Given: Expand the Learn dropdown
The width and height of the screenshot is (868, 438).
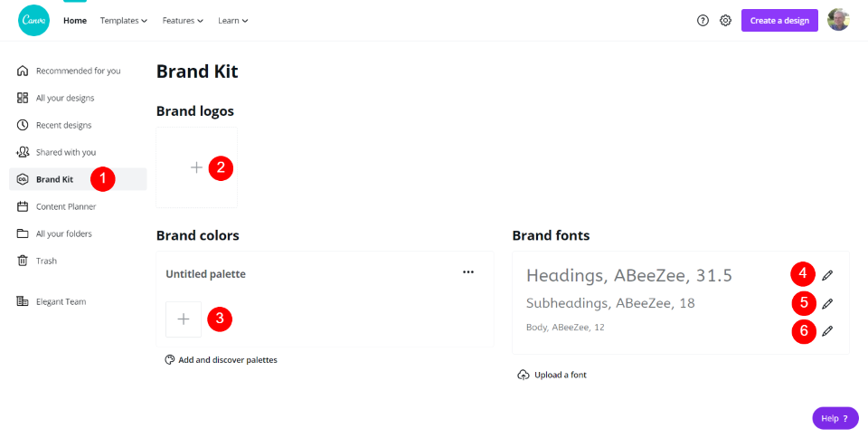Looking at the screenshot, I should [233, 21].
